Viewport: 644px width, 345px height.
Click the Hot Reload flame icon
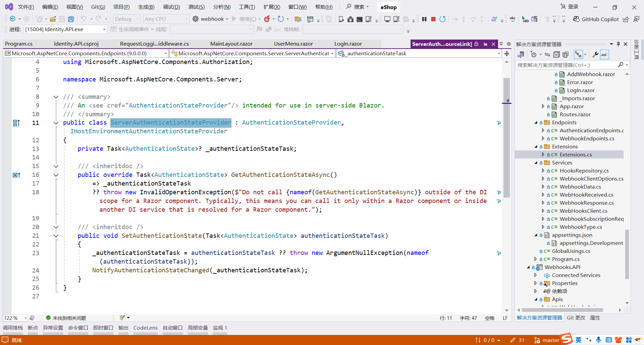(x=267, y=19)
